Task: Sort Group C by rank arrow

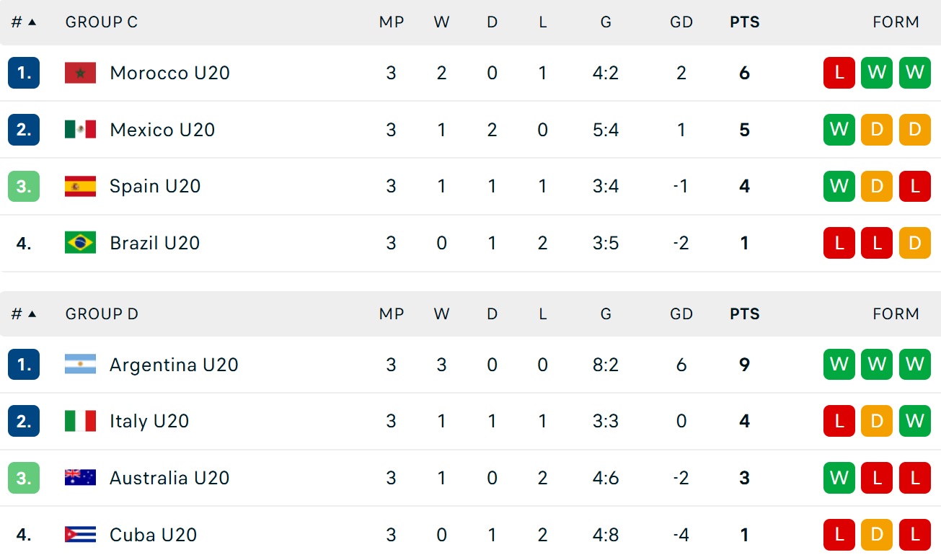Action: click(x=32, y=22)
